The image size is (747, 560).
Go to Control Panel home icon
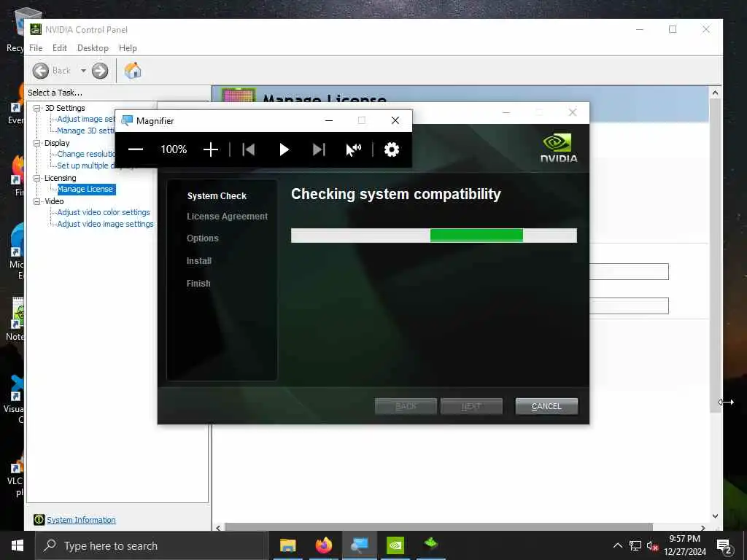133,71
